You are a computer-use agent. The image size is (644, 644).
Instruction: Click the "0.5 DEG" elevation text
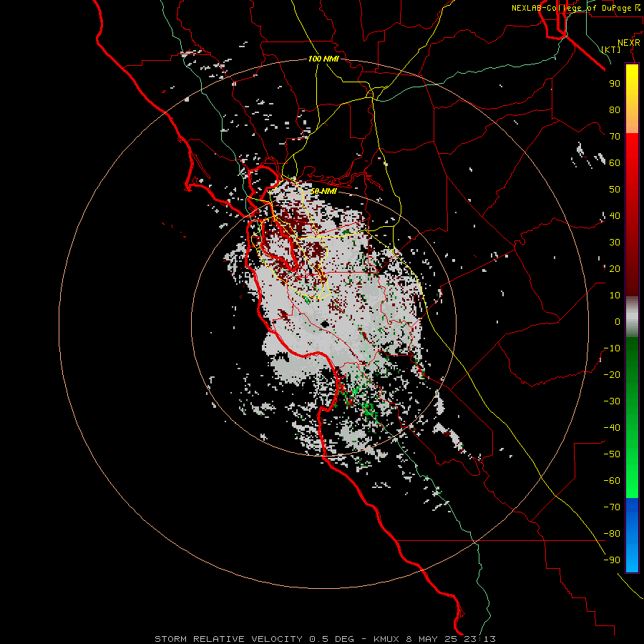coord(331,639)
